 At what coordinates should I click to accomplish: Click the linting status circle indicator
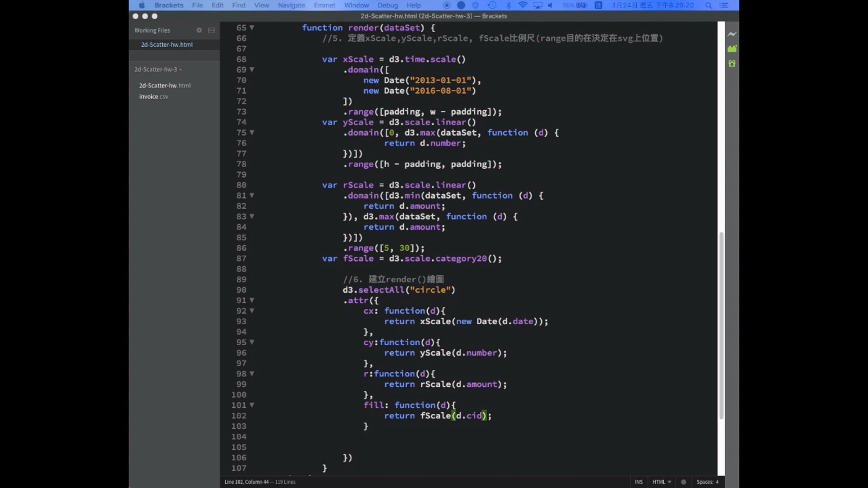coord(684,482)
